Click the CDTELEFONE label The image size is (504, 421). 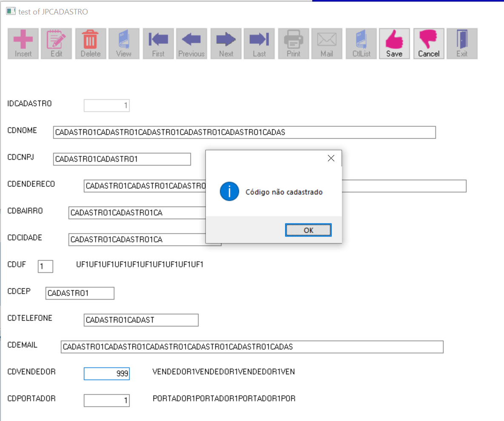(30, 318)
